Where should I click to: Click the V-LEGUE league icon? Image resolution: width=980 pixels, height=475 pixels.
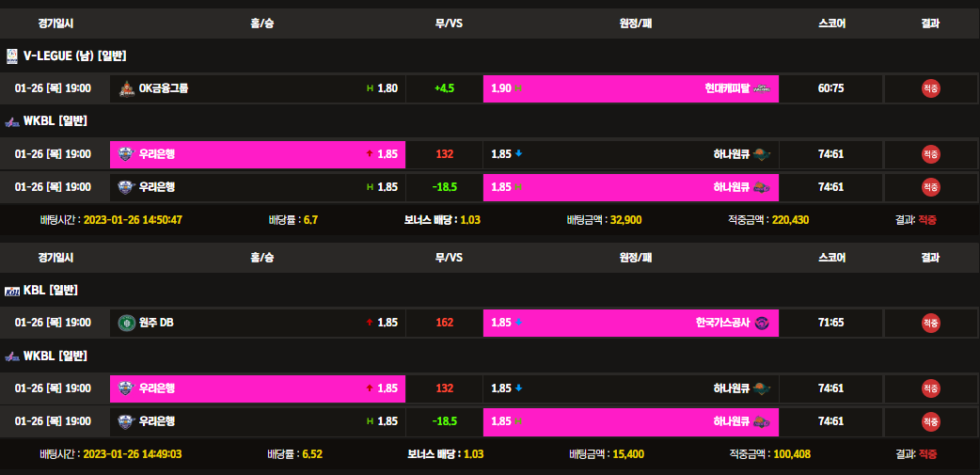click(x=11, y=56)
